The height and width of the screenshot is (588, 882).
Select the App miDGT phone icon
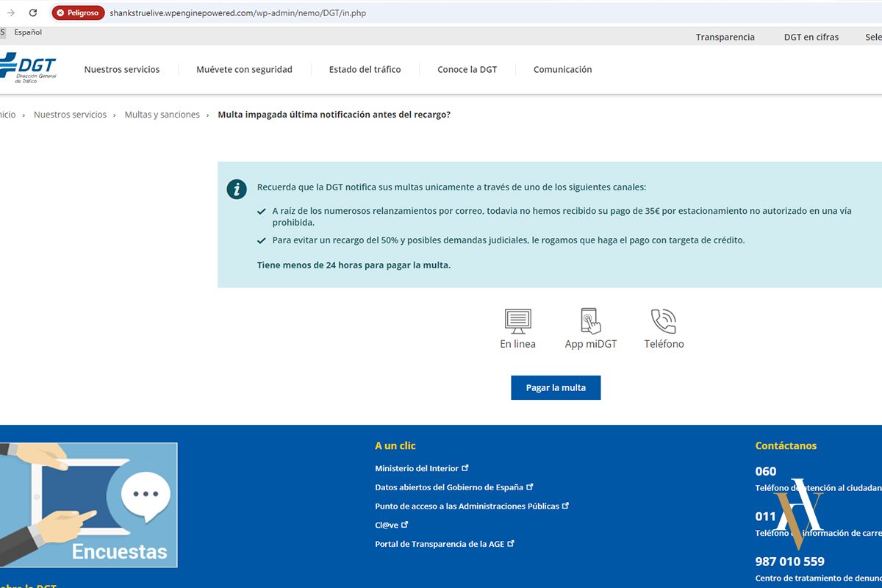pyautogui.click(x=590, y=321)
